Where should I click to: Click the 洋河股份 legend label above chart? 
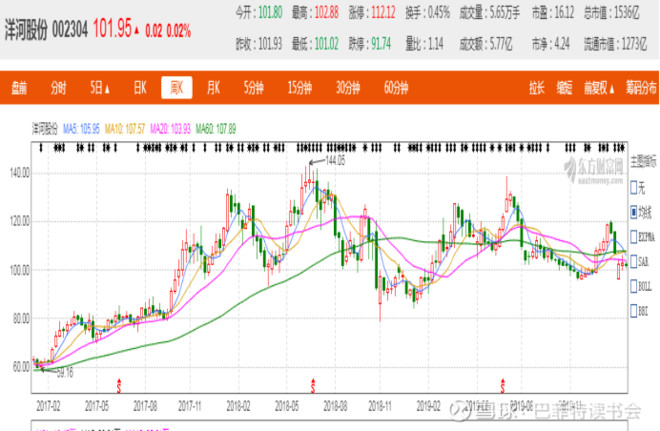(x=45, y=129)
